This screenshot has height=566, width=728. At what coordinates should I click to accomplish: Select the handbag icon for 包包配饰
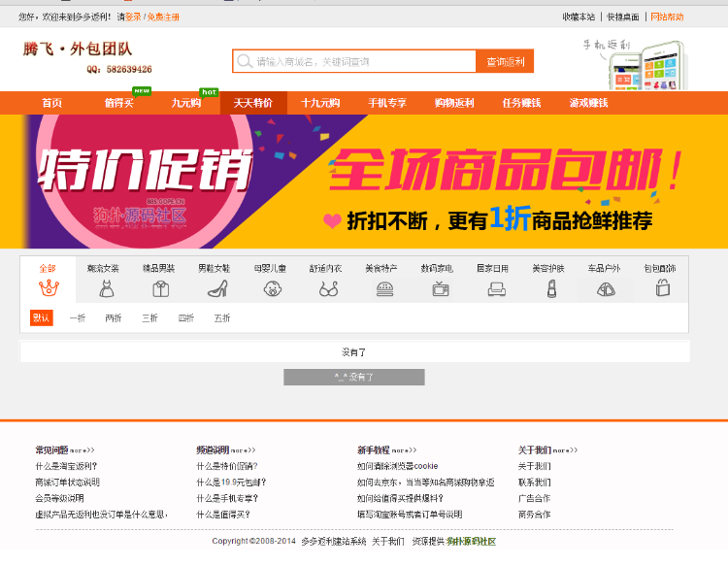click(x=663, y=288)
